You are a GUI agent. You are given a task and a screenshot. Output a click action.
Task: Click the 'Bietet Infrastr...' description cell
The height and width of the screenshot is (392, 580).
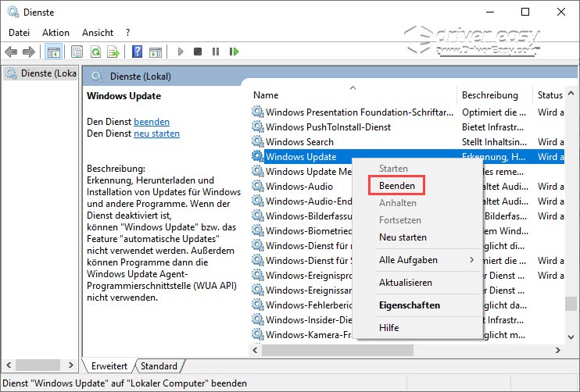click(492, 127)
